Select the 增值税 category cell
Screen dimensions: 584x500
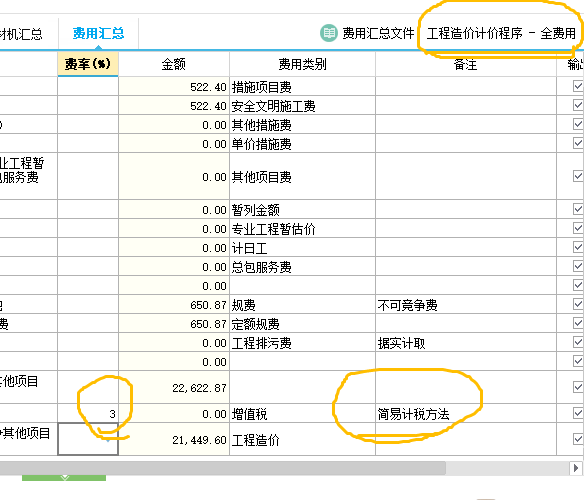pyautogui.click(x=302, y=414)
